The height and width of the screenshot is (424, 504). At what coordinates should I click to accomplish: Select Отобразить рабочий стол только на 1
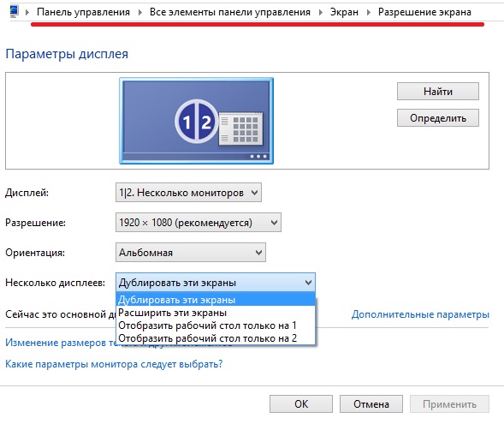216,325
